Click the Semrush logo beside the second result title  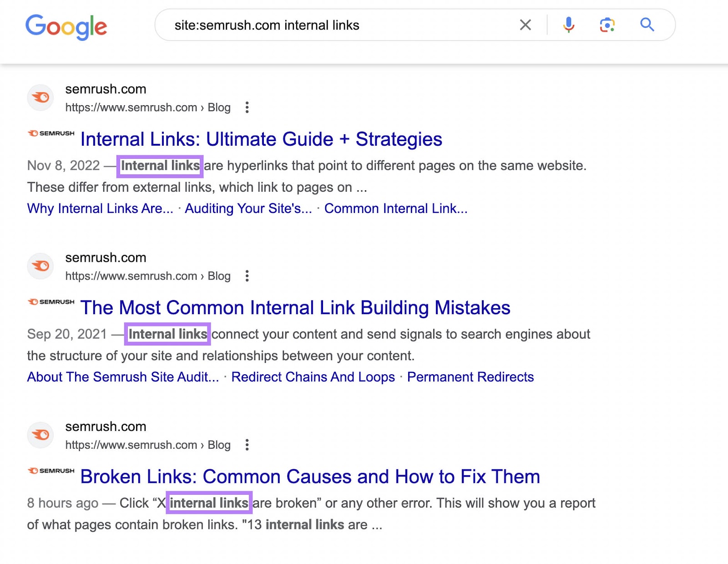point(51,301)
